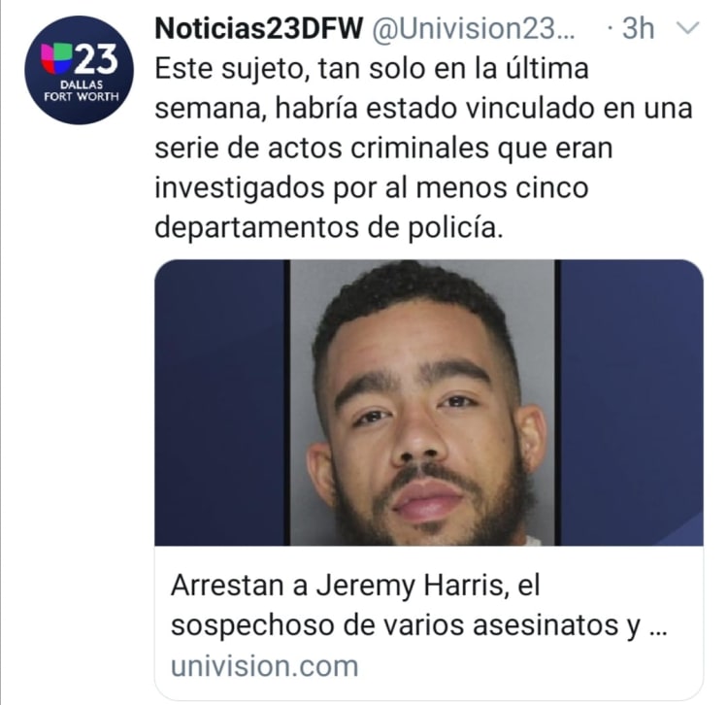Click the right dark blue panel of card image
This screenshot has width=728, height=705.
click(x=632, y=403)
